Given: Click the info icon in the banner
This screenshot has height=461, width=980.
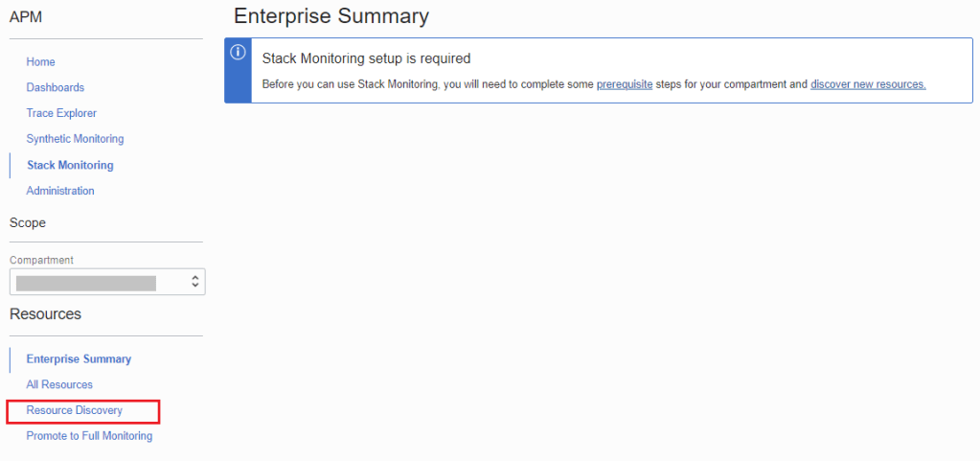Looking at the screenshot, I should click(x=239, y=52).
